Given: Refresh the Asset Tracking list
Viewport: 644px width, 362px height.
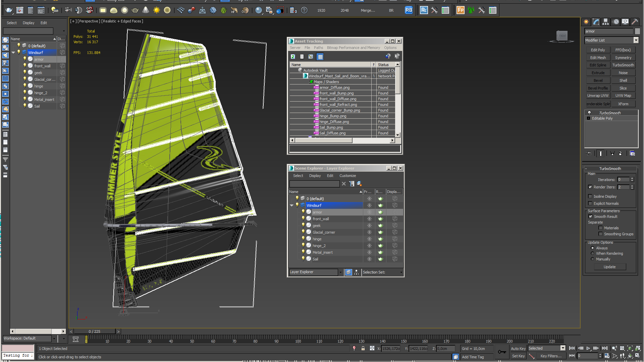Looking at the screenshot, I should 293,57.
